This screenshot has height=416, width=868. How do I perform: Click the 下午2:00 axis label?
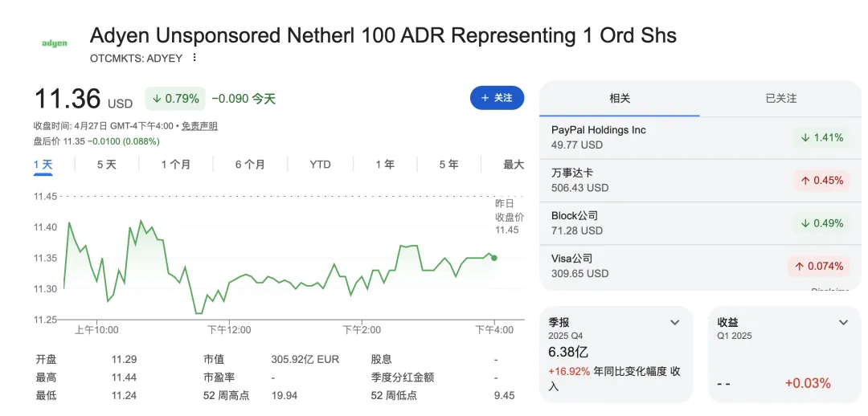(x=362, y=330)
